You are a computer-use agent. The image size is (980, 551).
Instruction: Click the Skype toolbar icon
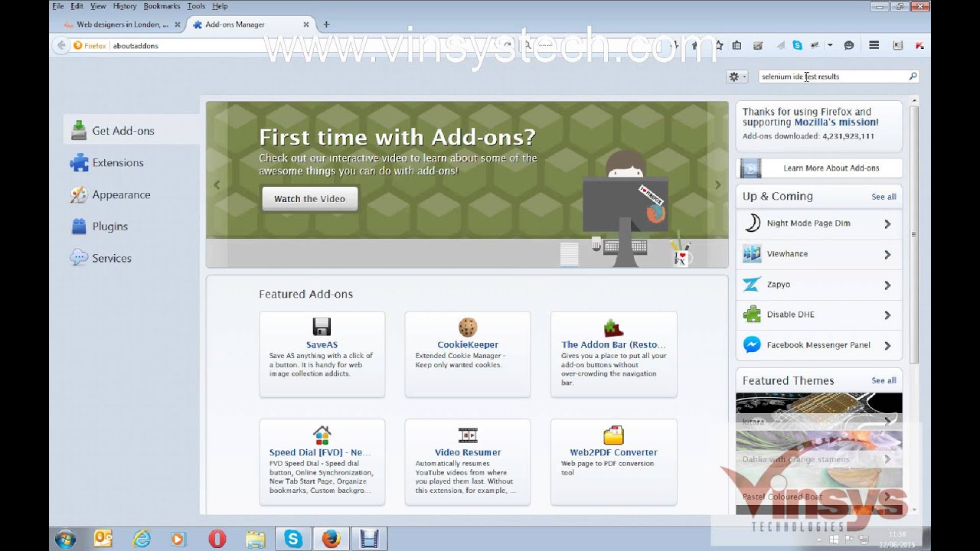tap(798, 45)
